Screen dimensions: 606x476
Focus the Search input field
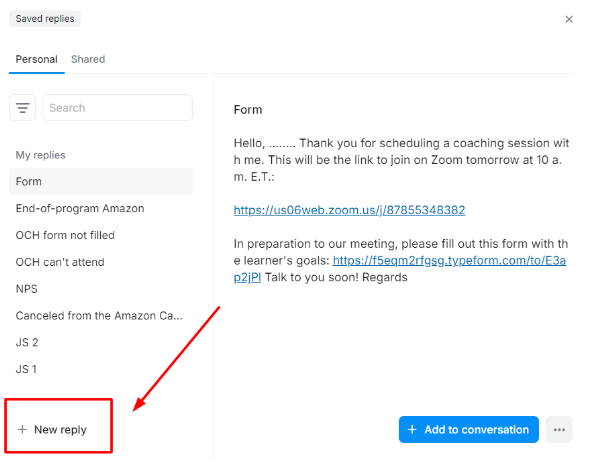coord(117,108)
